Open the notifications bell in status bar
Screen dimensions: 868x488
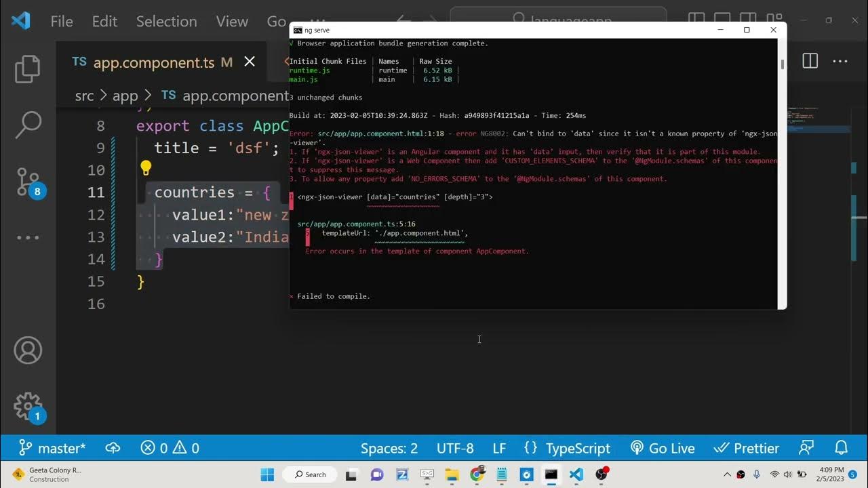pos(842,448)
